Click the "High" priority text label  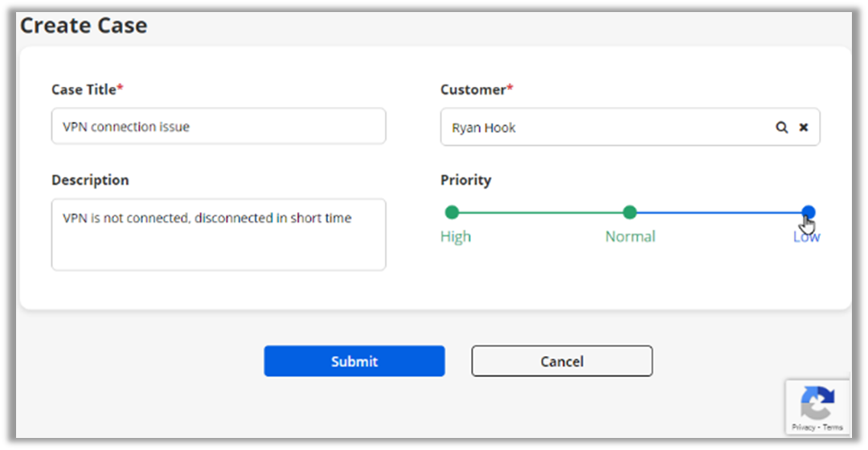456,236
